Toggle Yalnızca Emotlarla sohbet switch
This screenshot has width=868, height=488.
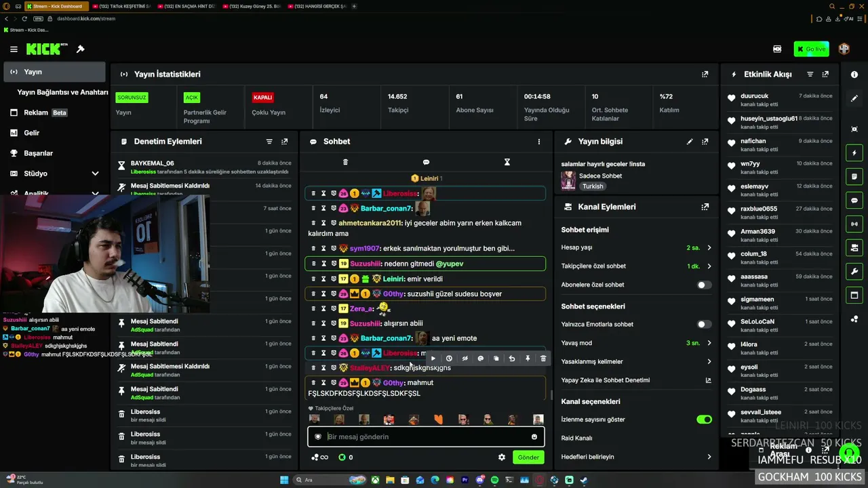point(705,324)
